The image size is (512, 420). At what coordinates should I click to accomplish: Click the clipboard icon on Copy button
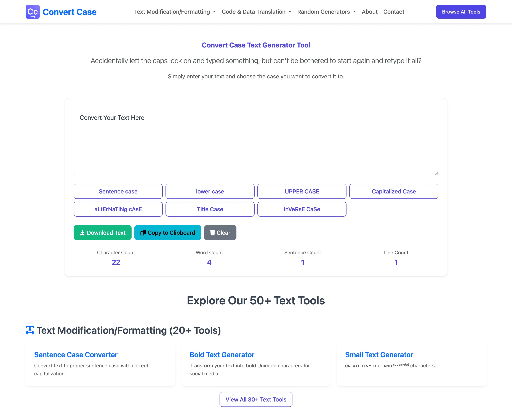pyautogui.click(x=143, y=233)
